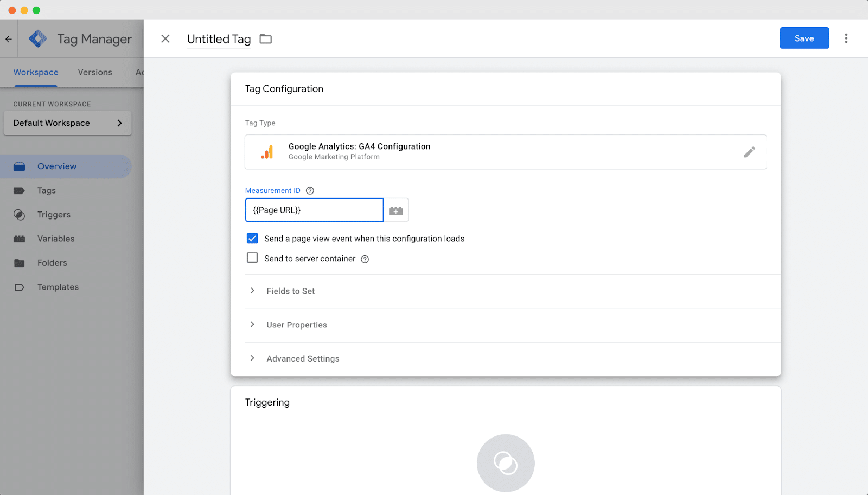The width and height of the screenshot is (868, 495).
Task: Click the Tags label icon in sidebar
Action: 19,190
